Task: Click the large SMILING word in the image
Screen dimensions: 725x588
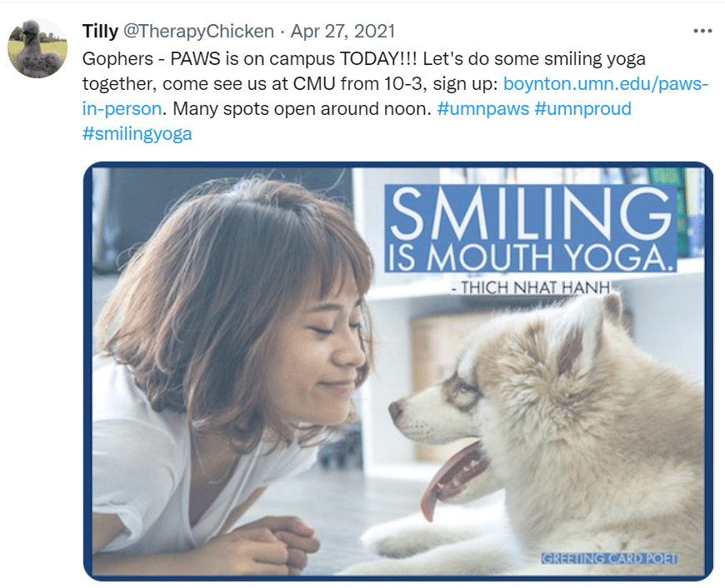Action: click(x=530, y=217)
